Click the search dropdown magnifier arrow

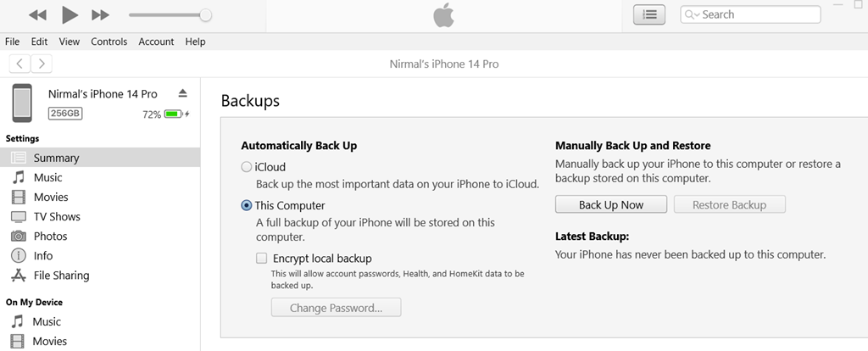[693, 15]
